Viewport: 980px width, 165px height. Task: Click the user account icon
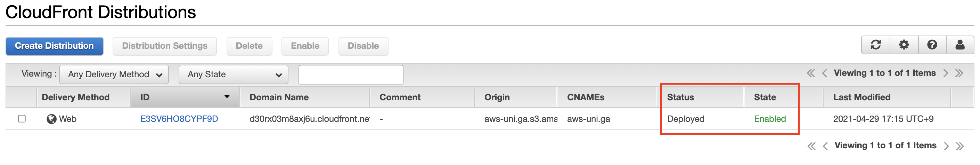(960, 45)
